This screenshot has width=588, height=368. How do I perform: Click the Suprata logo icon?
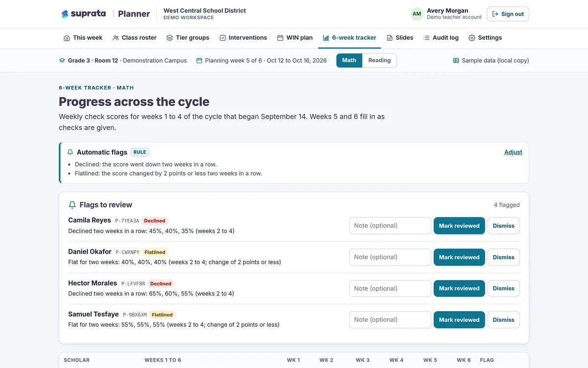(x=65, y=14)
